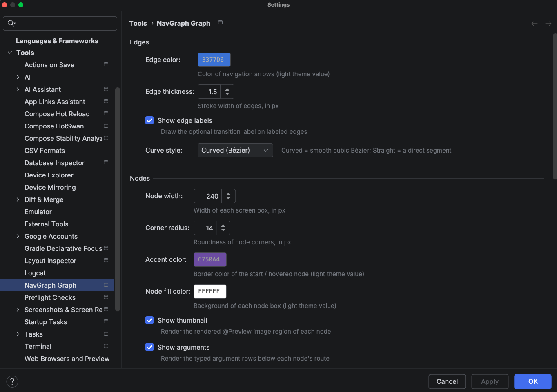Screen dimensions: 557x392
Task: Open External Tools settings
Action: pyautogui.click(x=47, y=224)
